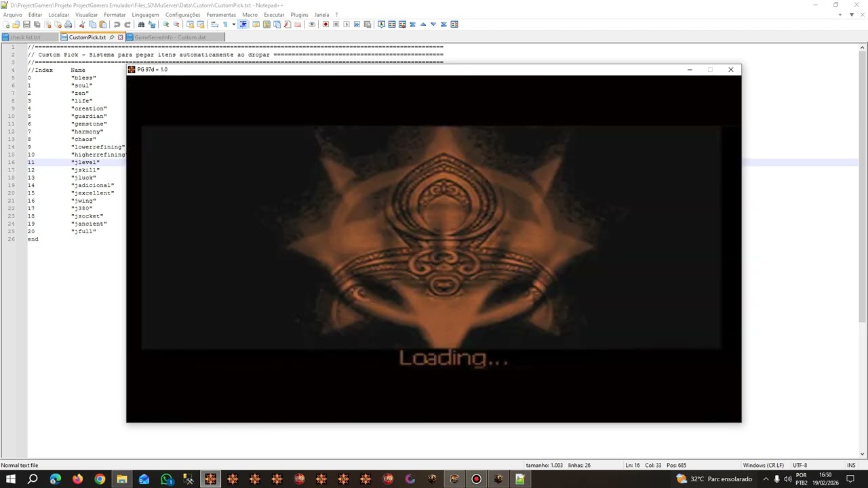Switch to the check list.txt tab
This screenshot has height=488, width=868.
pos(25,37)
